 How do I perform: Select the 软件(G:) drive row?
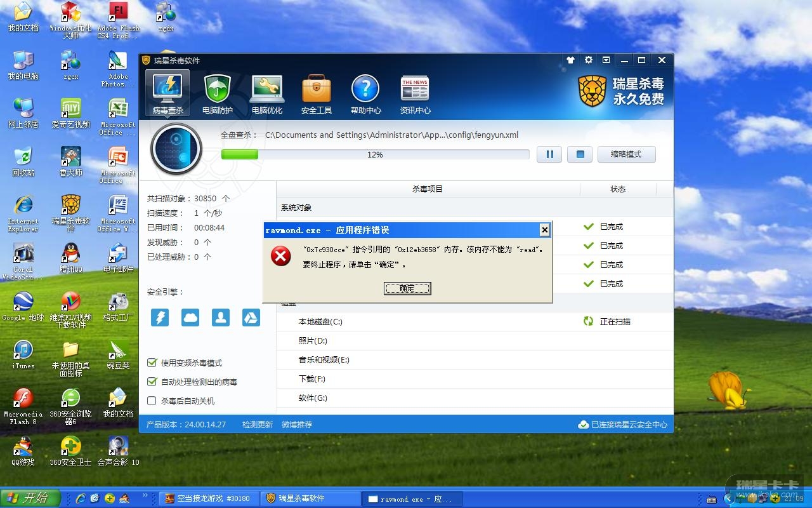[x=475, y=398]
